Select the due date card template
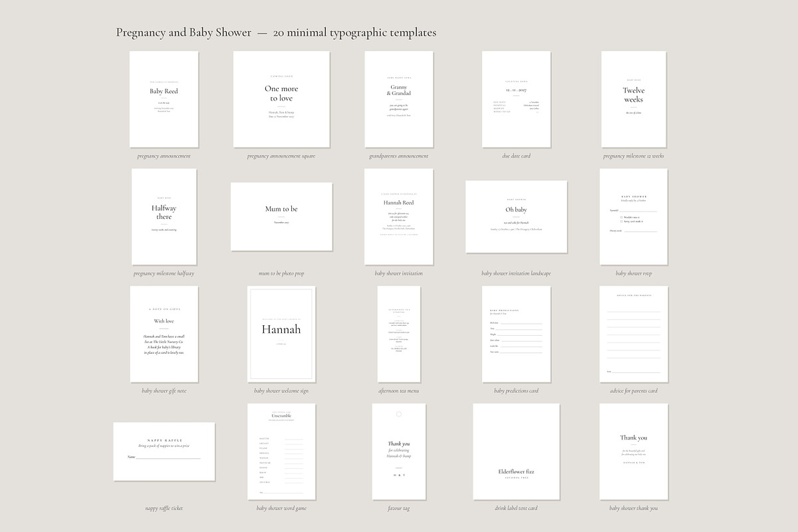This screenshot has height=532, width=798. (517, 99)
